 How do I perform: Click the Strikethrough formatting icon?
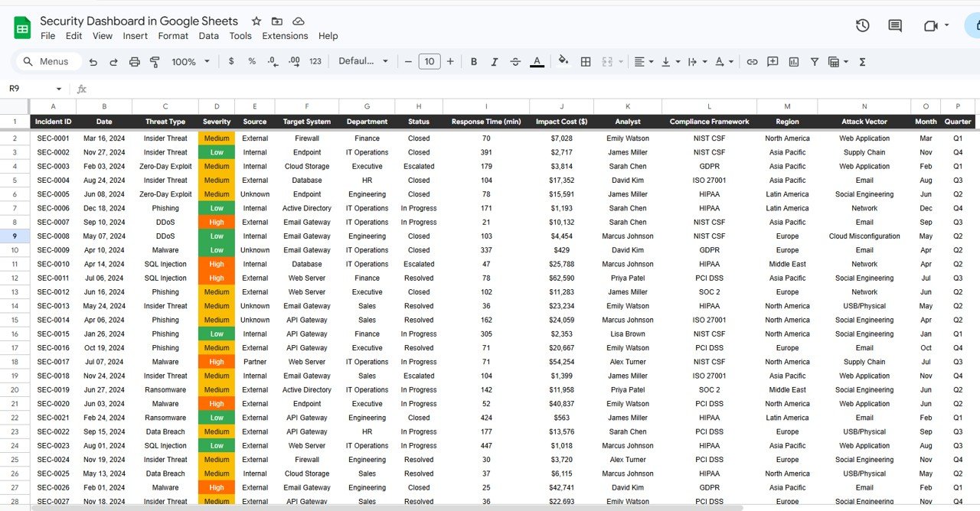coord(515,61)
